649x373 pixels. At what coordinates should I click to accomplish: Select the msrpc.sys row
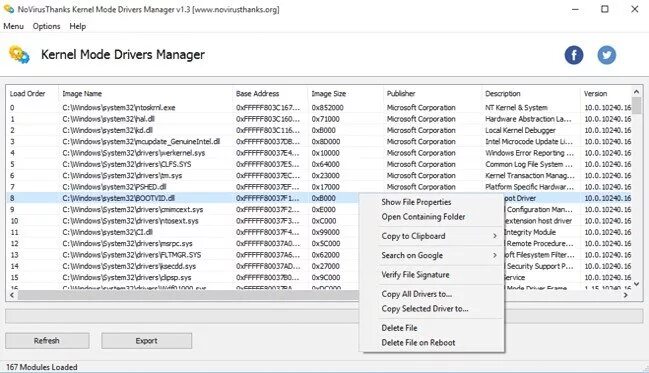183,243
